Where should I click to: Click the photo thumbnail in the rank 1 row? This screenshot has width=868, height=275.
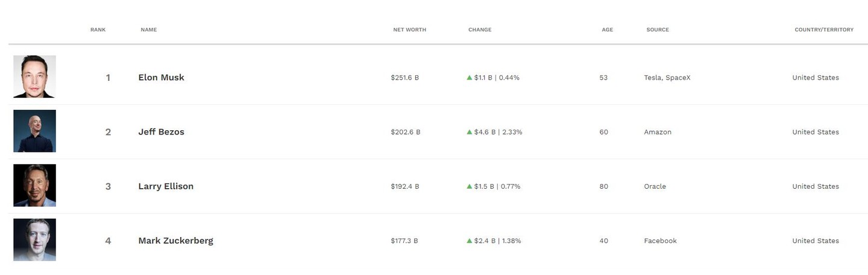(x=34, y=77)
